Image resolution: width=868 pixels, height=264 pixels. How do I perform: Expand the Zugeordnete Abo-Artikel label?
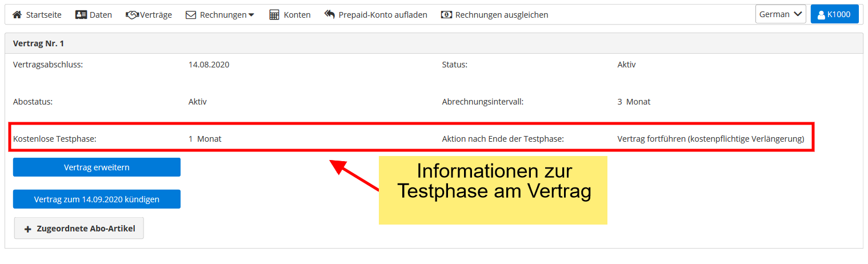[x=86, y=229]
